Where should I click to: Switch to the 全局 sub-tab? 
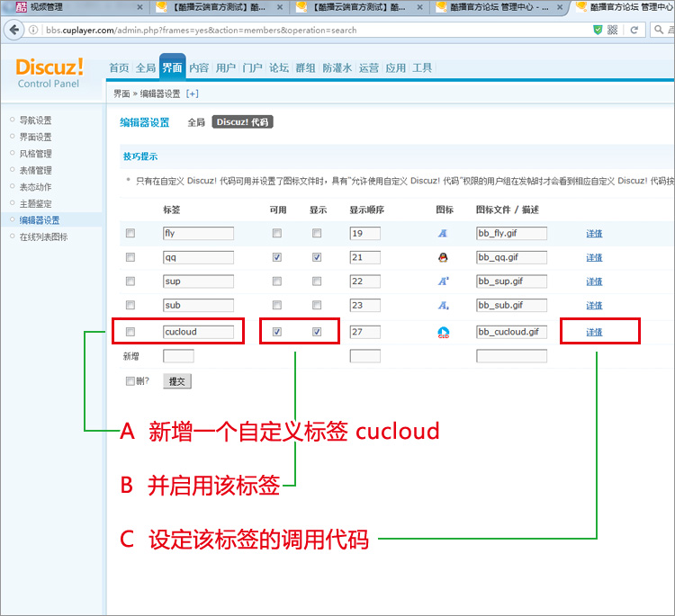pos(196,122)
